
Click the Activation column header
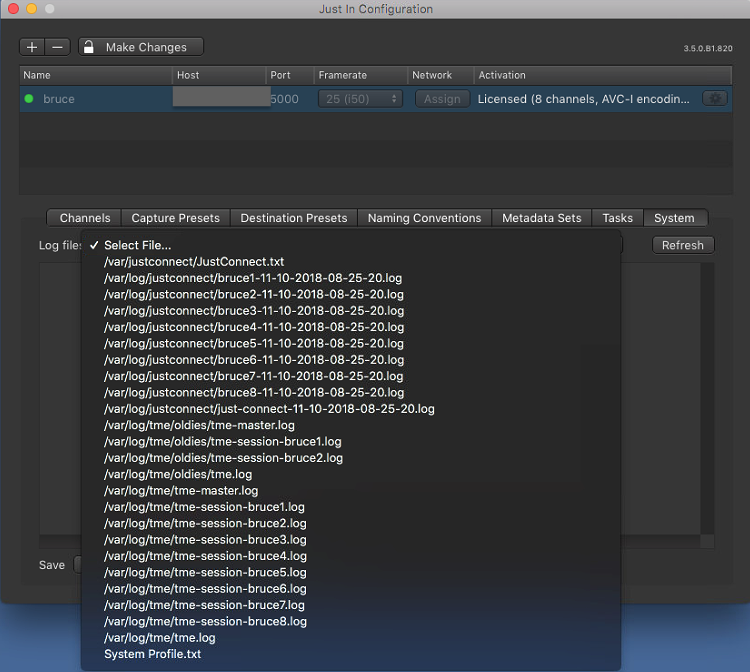click(x=603, y=75)
